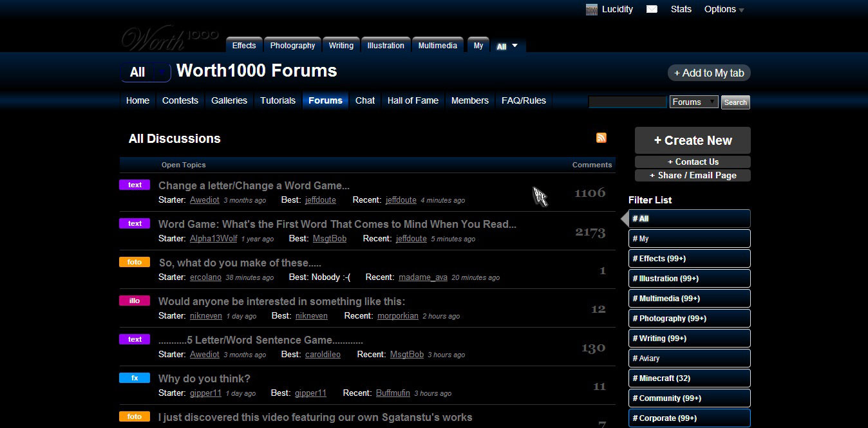Viewport: 868px width, 428px height.
Task: Open the Contests page
Action: (x=180, y=100)
